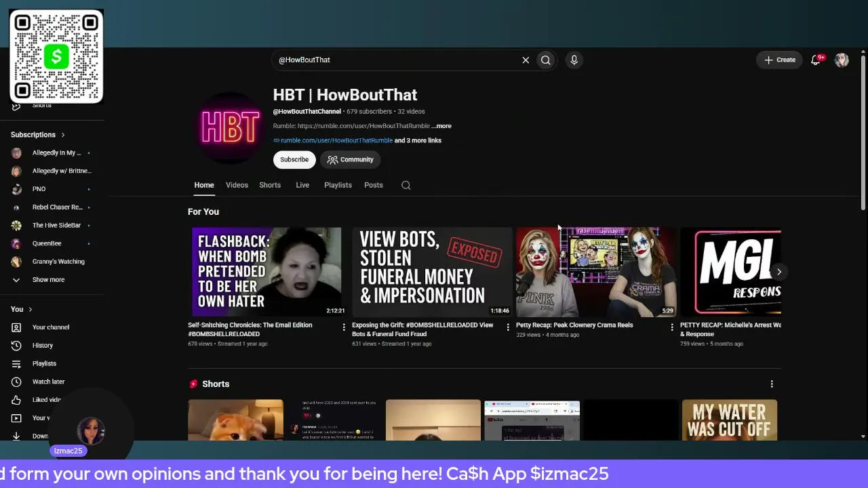Open the Your channel icon in the sidebar
The image size is (868, 488).
coord(17,327)
